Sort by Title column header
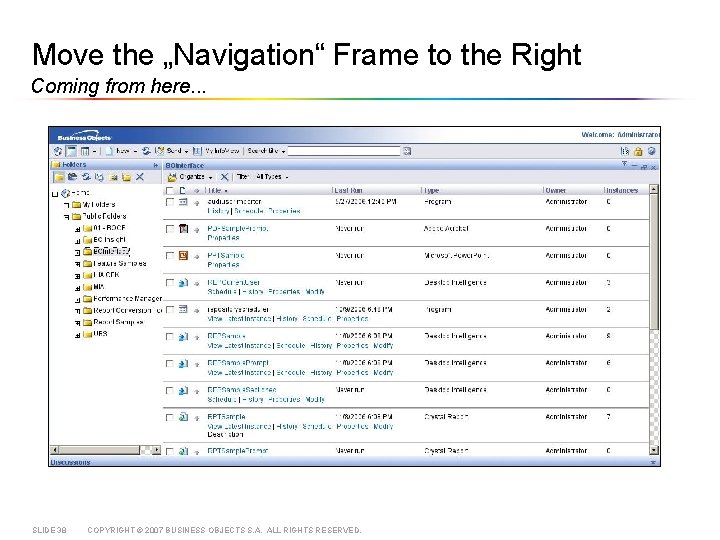 pyautogui.click(x=214, y=191)
